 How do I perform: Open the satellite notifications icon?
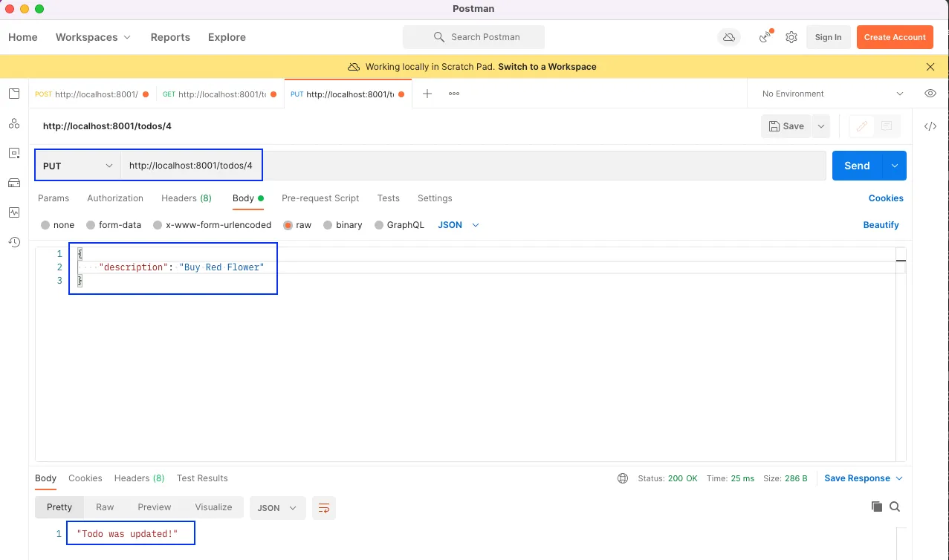765,37
